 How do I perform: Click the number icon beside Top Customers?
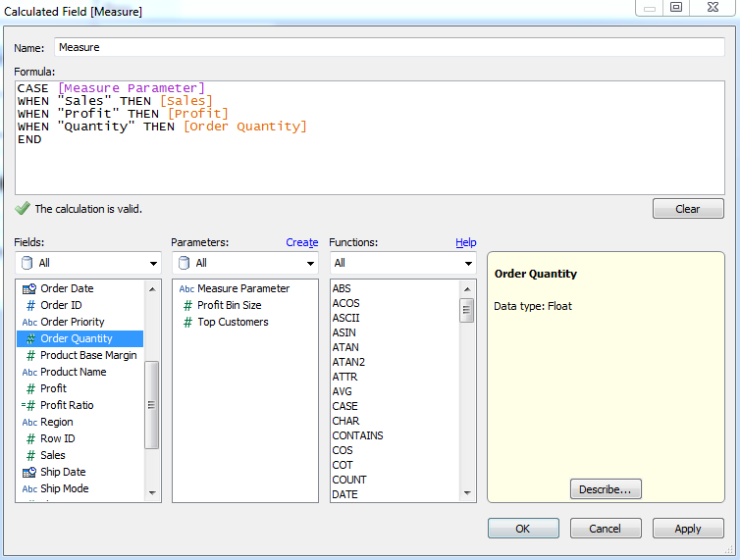187,323
